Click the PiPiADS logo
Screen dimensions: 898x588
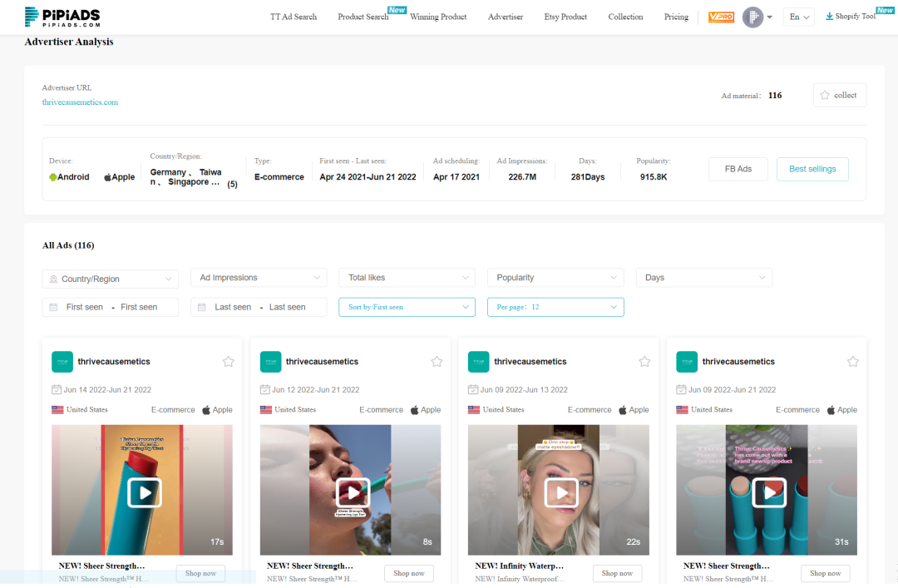click(x=62, y=17)
